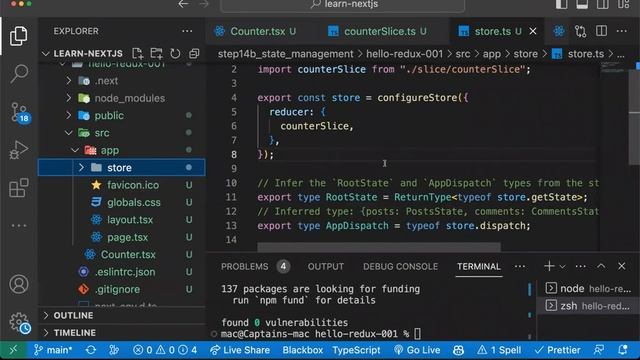The width and height of the screenshot is (640, 360).
Task: Toggle the secondary side bar layout
Action: pos(603,4)
